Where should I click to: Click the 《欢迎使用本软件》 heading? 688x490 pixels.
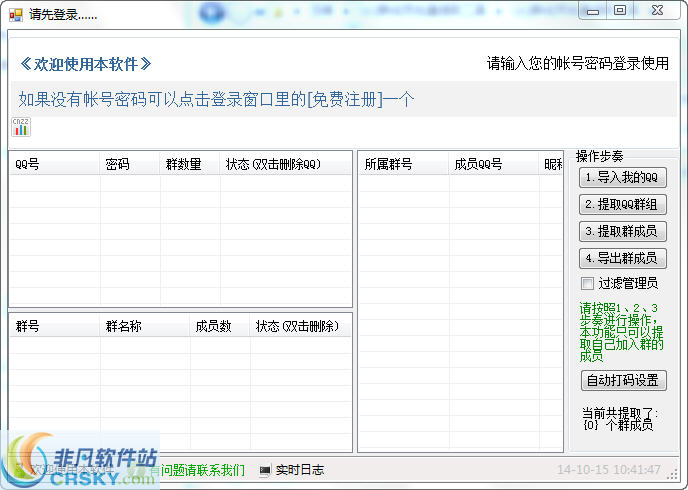click(86, 64)
